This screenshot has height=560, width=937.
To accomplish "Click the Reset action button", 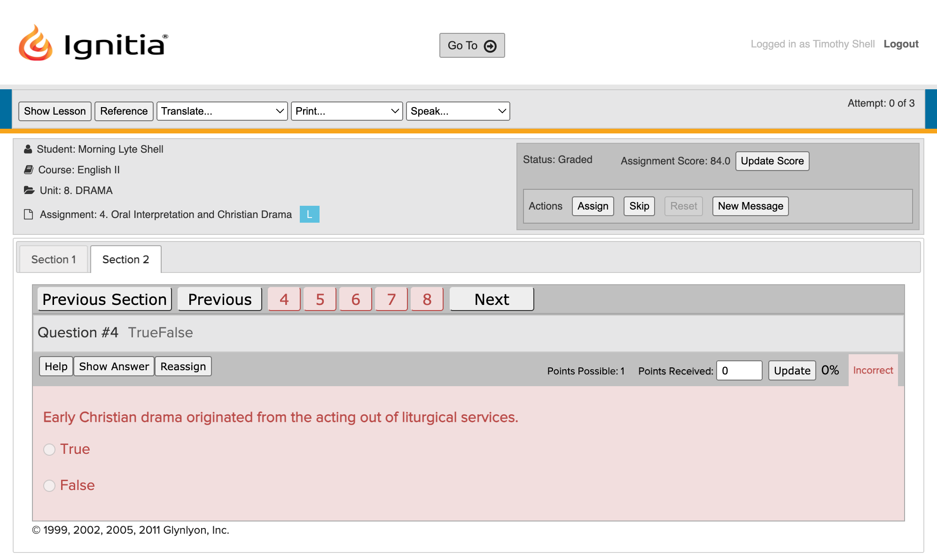I will [684, 206].
